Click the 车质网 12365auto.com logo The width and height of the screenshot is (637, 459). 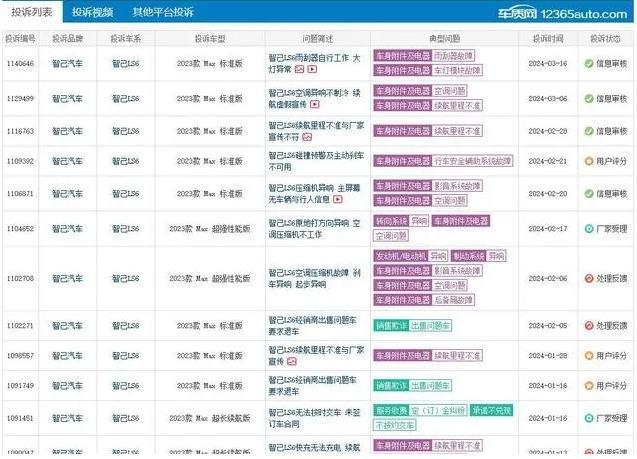(563, 14)
